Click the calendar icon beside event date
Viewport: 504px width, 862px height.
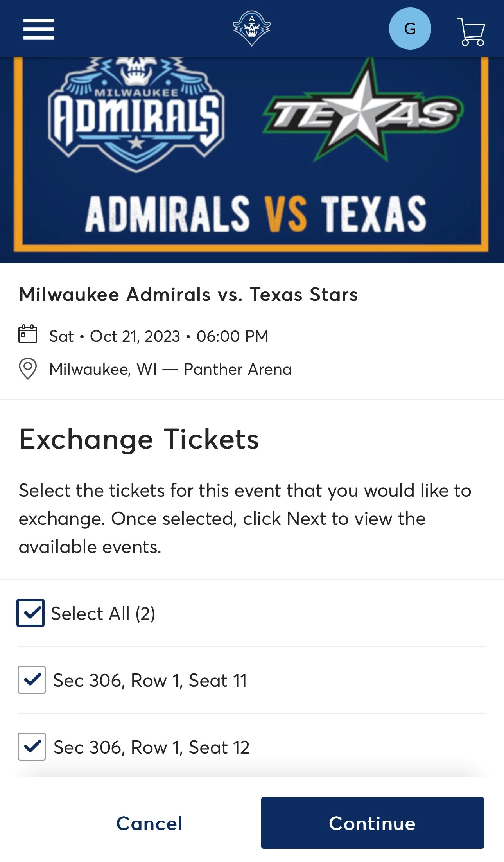pyautogui.click(x=28, y=334)
